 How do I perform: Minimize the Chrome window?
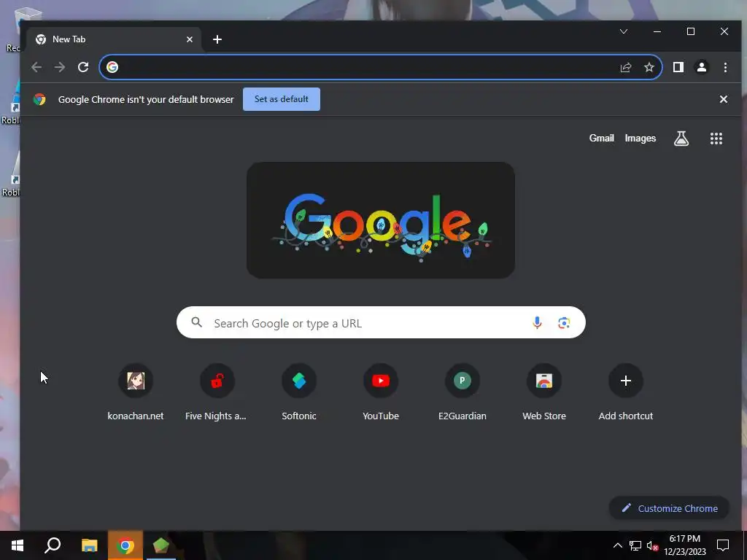coord(657,31)
